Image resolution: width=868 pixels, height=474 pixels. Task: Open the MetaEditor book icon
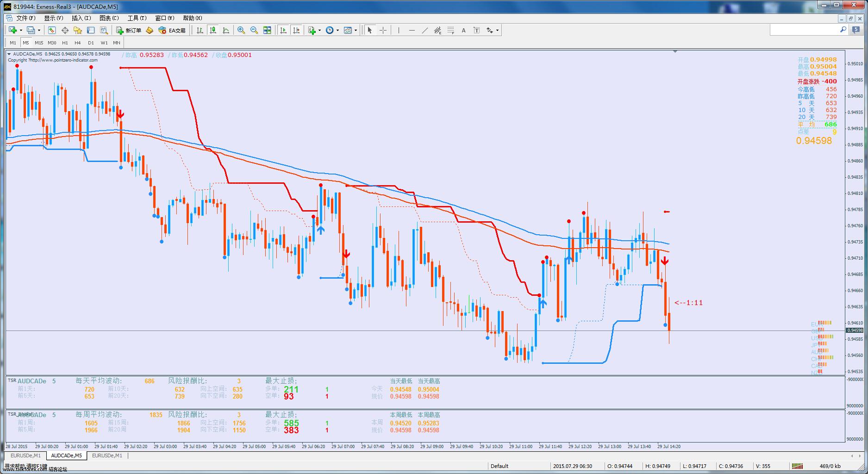click(150, 30)
